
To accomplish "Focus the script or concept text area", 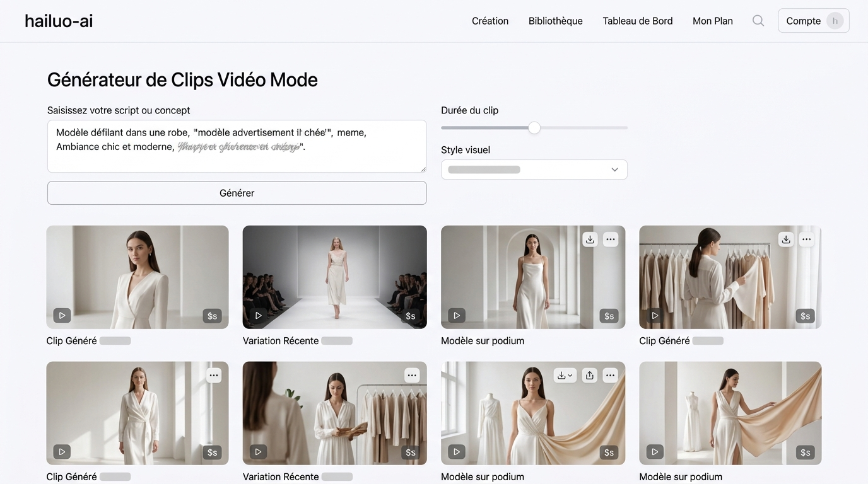I will pos(237,146).
